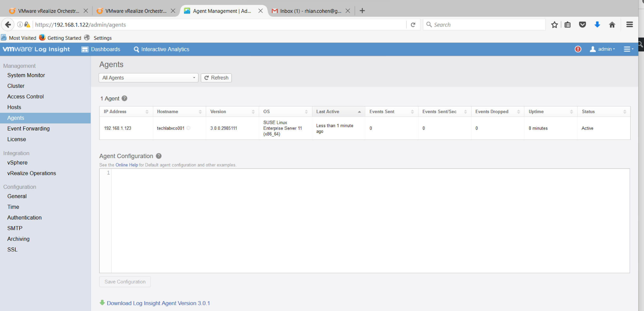Sort table by OS column
This screenshot has height=311, width=644.
click(285, 111)
